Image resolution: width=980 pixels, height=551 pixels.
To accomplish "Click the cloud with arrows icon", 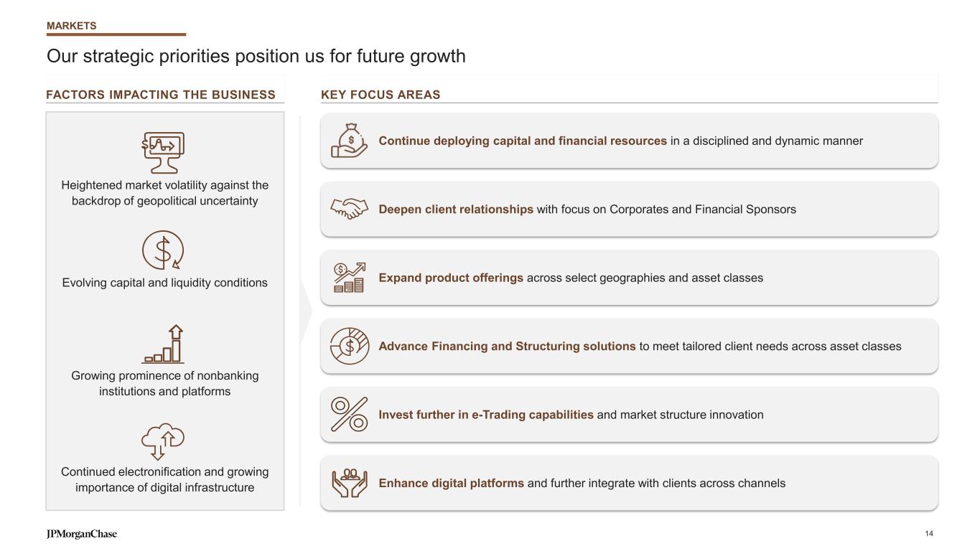I will [x=162, y=441].
